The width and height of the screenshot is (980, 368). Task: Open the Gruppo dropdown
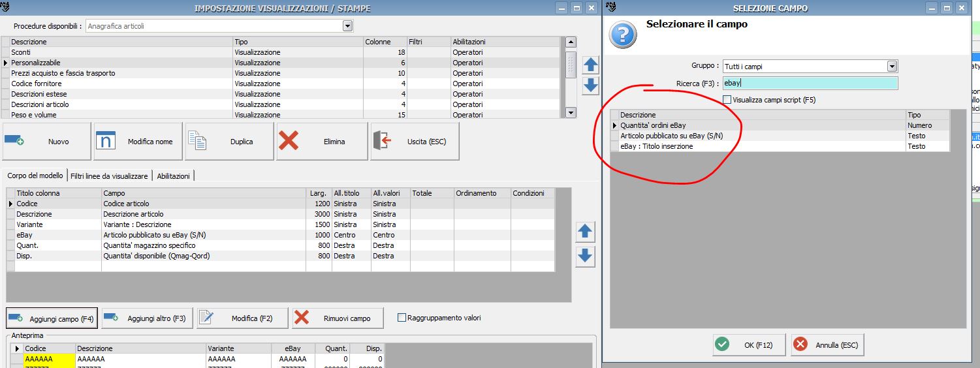(892, 66)
